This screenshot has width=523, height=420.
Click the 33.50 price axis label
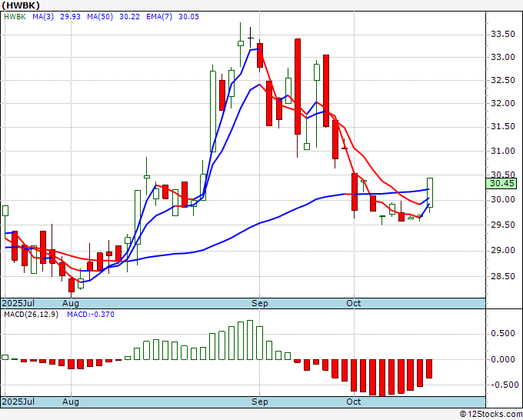point(503,35)
